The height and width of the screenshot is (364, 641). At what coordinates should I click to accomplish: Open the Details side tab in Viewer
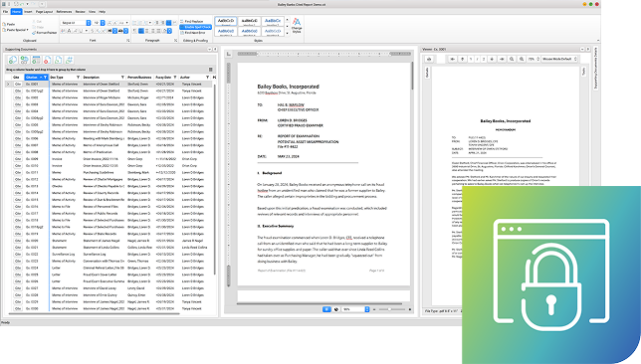(x=427, y=73)
